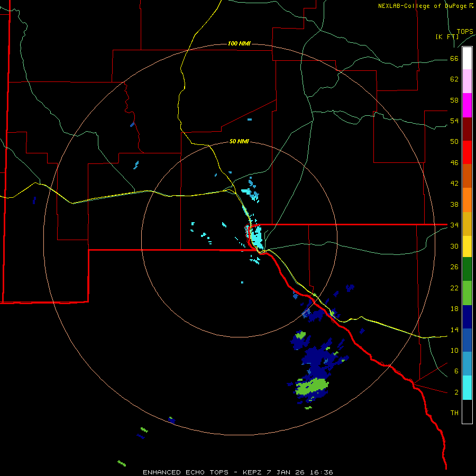Click the 6 legend value
Image resolution: width=476 pixels, height=476 pixels.
(456, 371)
